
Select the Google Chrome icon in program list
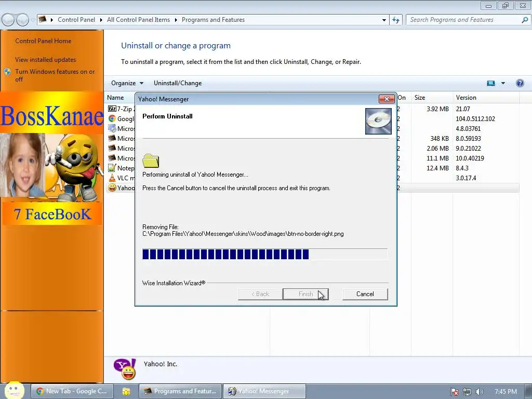pyautogui.click(x=112, y=119)
